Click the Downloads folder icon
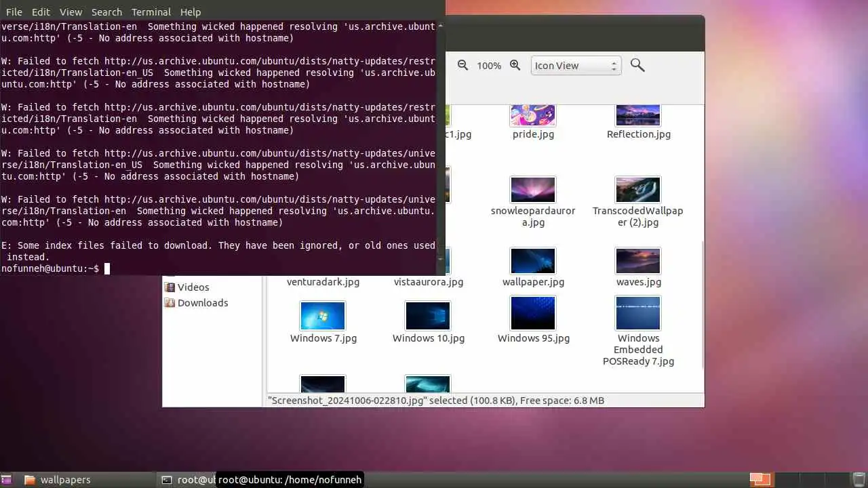The image size is (868, 488). pyautogui.click(x=170, y=303)
